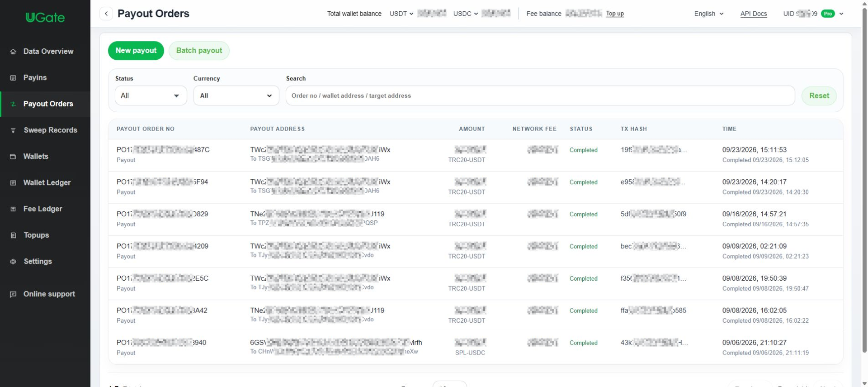Reset the search filters
The image size is (868, 387).
pos(819,96)
